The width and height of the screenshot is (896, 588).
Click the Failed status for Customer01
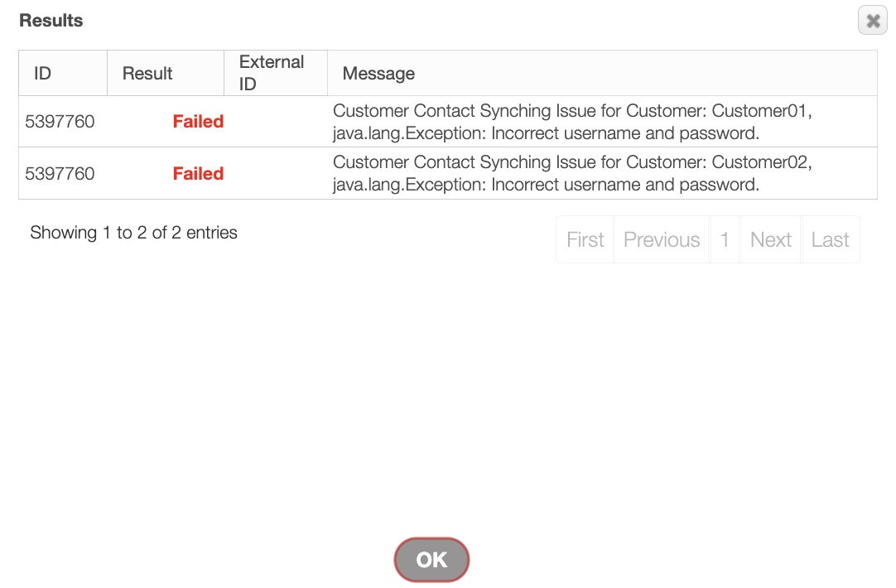coord(198,122)
